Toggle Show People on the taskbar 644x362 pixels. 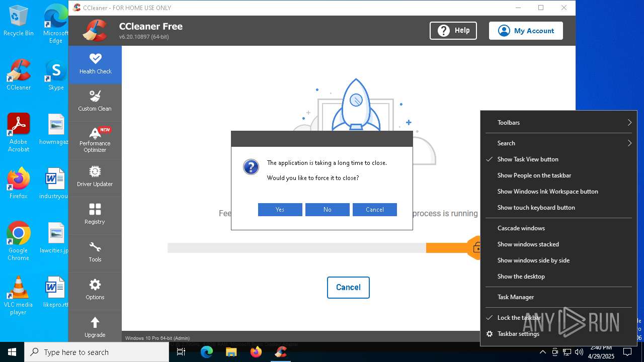coord(558,175)
